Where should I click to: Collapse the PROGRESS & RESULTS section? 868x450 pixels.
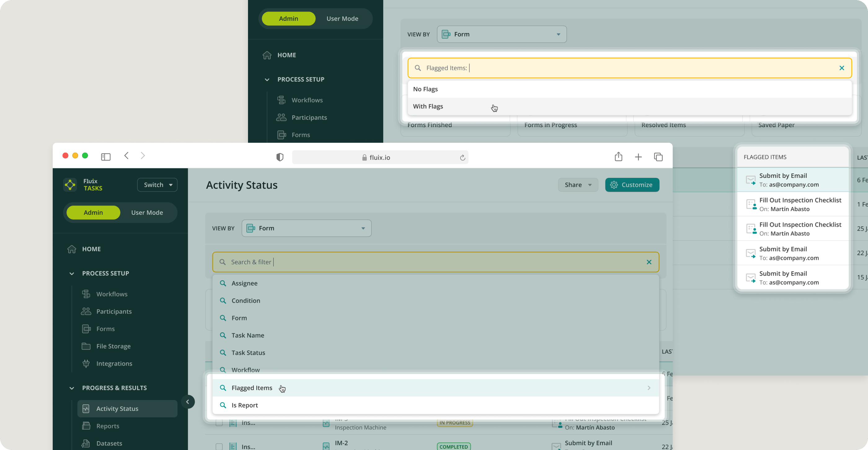pos(72,388)
